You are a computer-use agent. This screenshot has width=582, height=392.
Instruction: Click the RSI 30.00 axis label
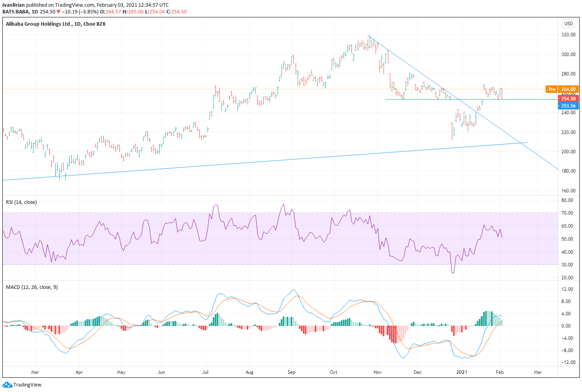coord(567,265)
